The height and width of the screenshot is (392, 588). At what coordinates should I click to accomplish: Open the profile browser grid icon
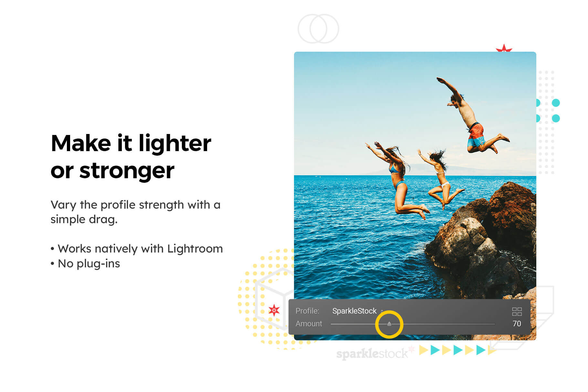click(x=517, y=312)
